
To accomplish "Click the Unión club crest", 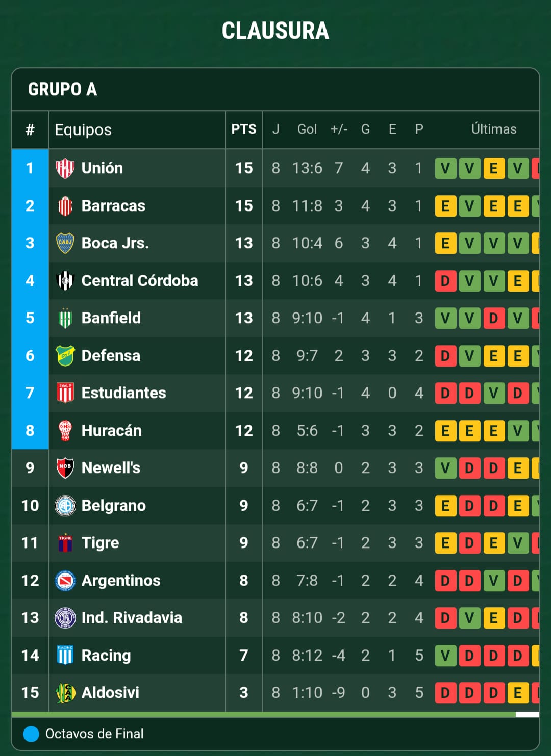I will point(65,168).
